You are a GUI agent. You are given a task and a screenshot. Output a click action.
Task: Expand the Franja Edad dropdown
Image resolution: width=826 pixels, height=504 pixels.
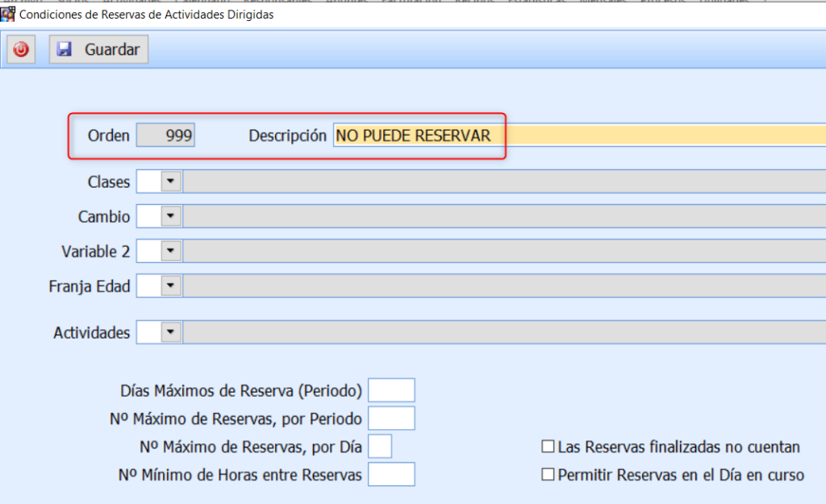170,285
